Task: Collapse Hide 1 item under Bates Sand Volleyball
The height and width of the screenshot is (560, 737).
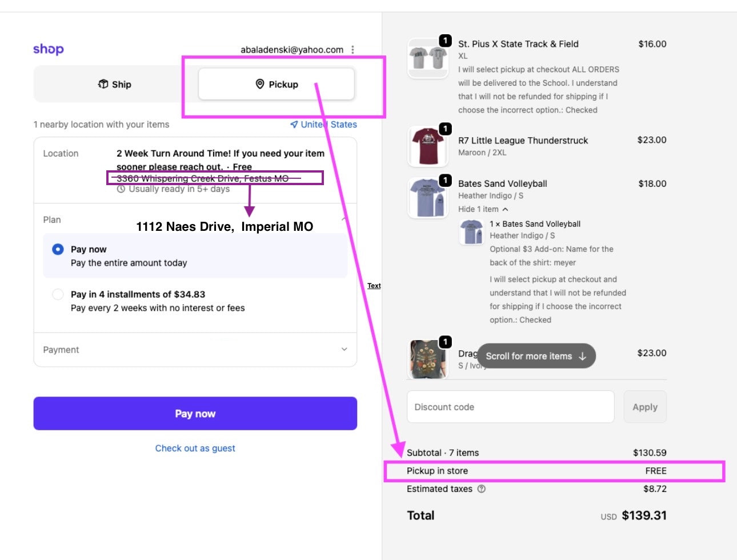Action: (x=483, y=209)
